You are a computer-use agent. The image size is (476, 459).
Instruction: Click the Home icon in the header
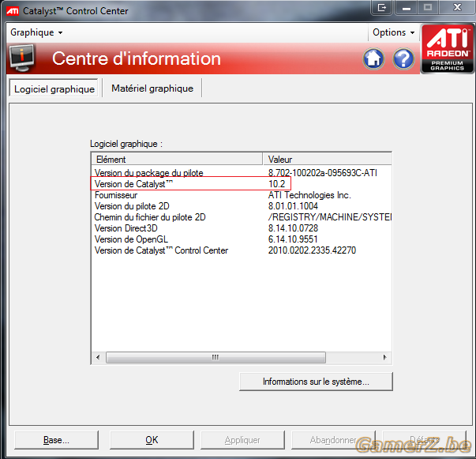373,58
